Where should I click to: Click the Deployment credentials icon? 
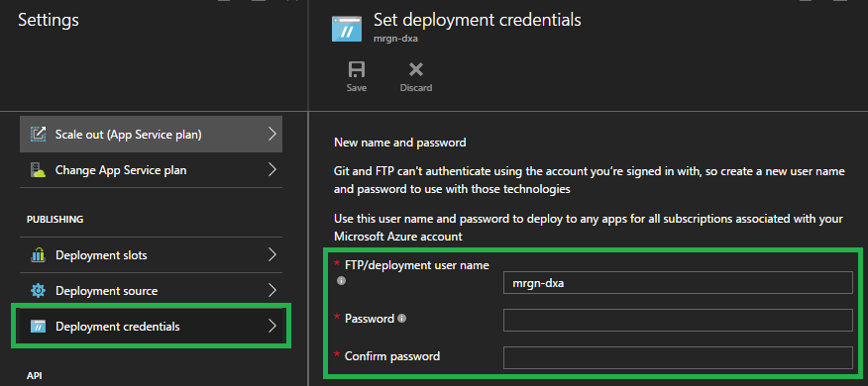[39, 327]
